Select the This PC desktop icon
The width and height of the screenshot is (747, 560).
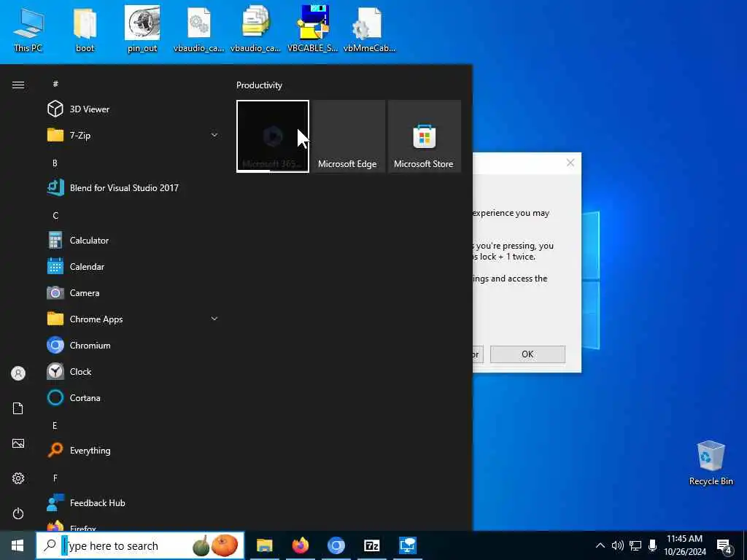pyautogui.click(x=28, y=29)
